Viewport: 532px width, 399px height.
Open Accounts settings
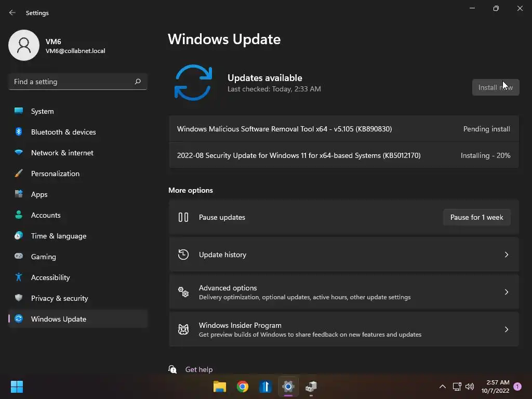78,215
